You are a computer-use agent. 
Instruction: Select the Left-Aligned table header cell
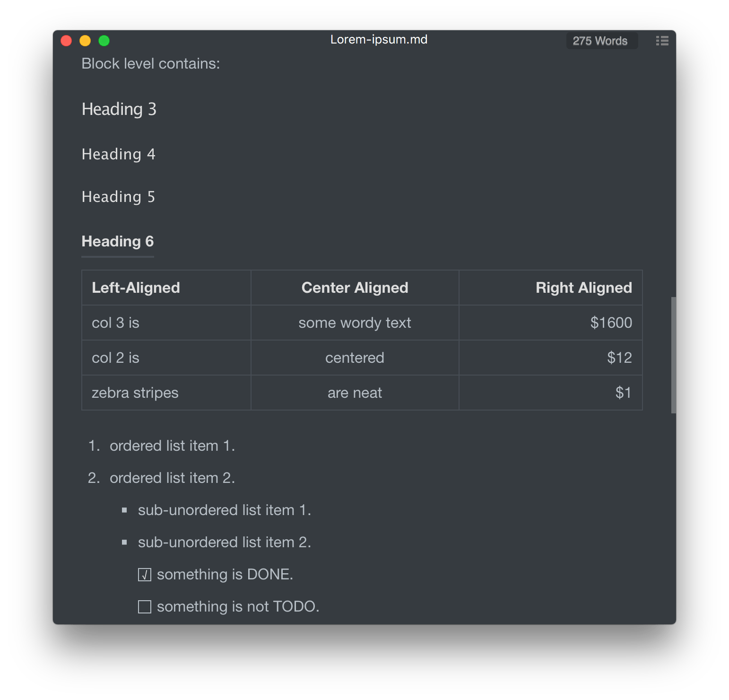166,288
